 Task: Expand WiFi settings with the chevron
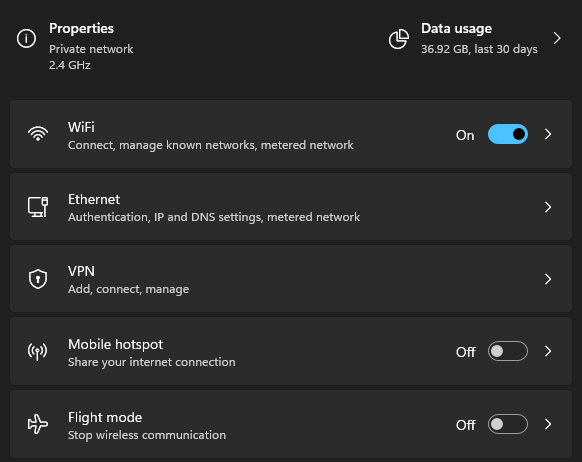tap(548, 134)
